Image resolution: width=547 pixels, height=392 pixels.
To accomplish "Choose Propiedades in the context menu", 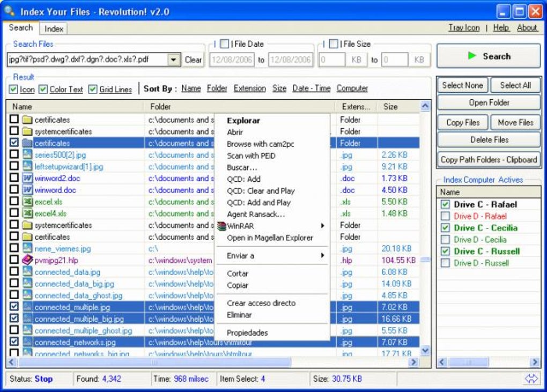I will click(x=272, y=332).
